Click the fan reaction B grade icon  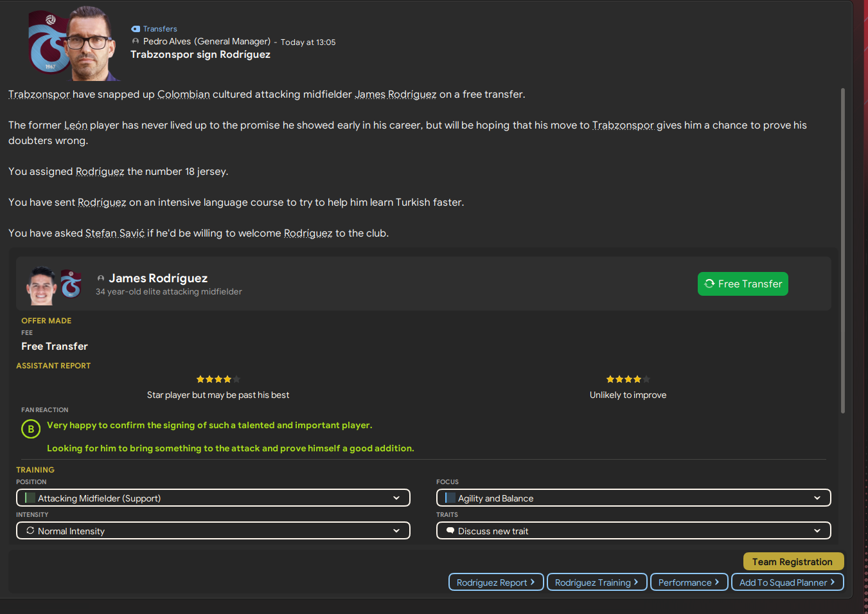pos(31,429)
